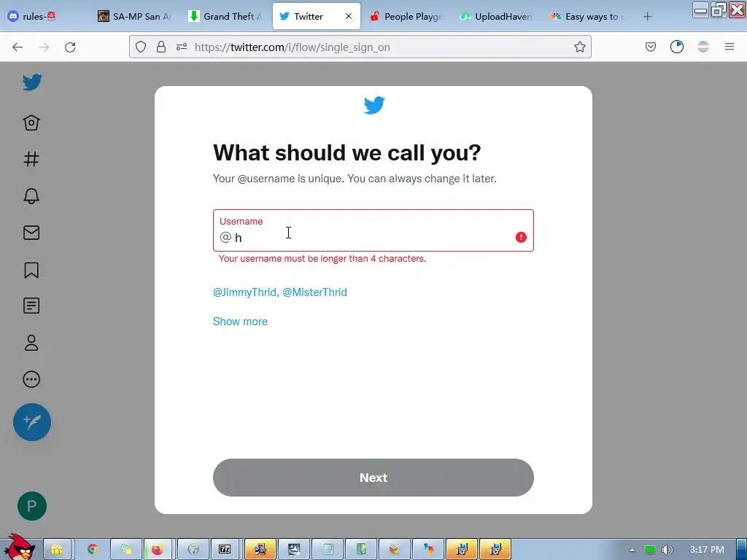The width and height of the screenshot is (747, 560).
Task: Click the What should we call you heading
Action: click(x=347, y=153)
